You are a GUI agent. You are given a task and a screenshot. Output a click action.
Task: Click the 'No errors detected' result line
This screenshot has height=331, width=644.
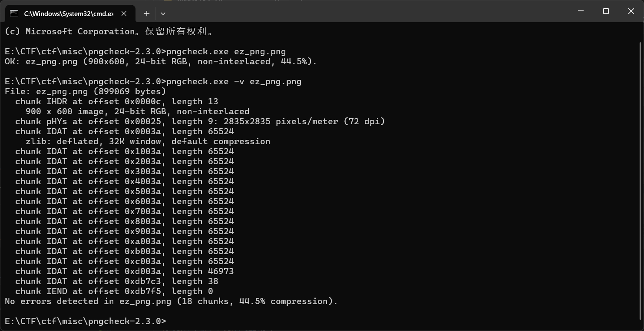[x=171, y=301]
